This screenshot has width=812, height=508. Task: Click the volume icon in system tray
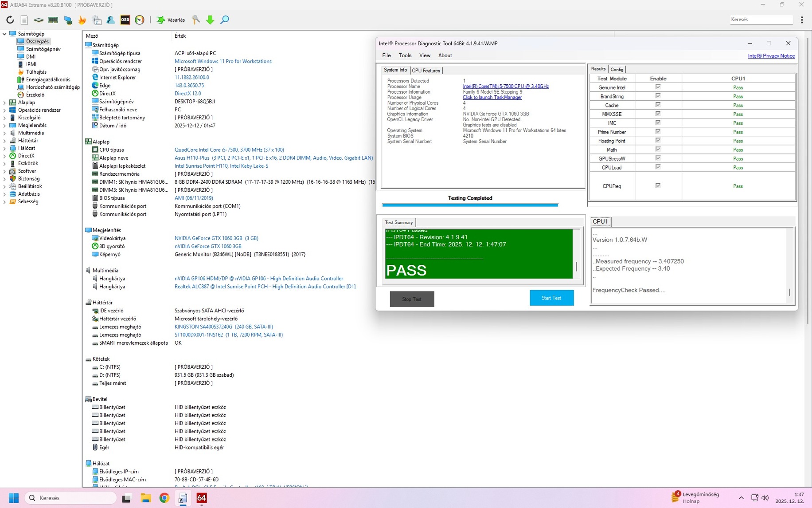[x=765, y=498]
